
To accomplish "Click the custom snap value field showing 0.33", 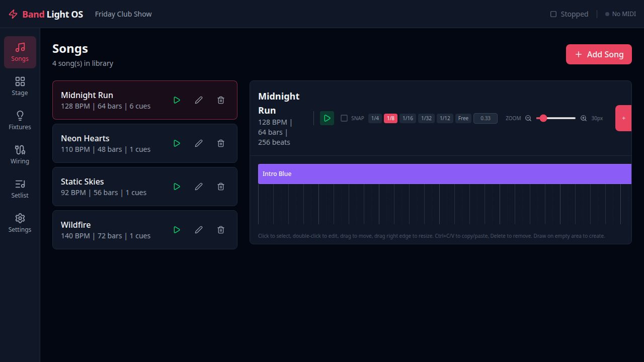I will [486, 118].
